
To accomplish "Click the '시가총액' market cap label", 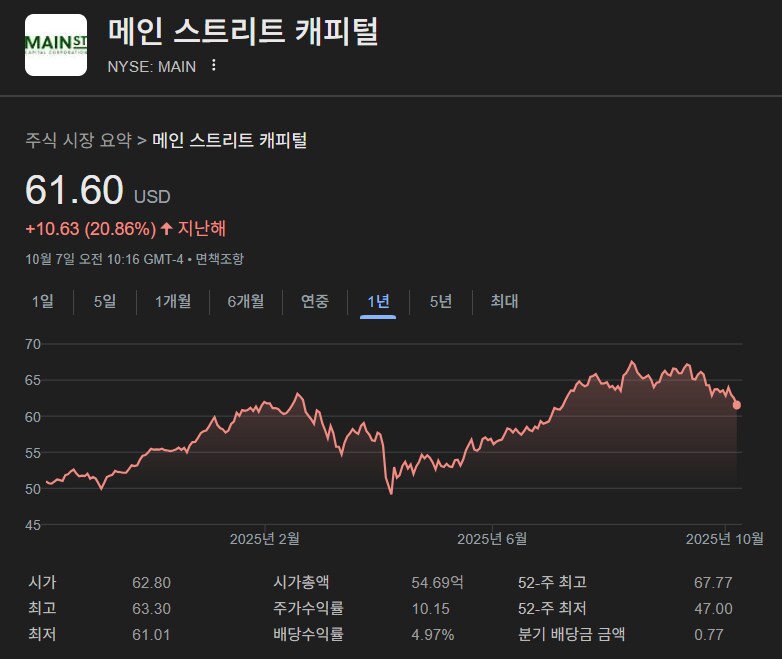I will [x=301, y=582].
